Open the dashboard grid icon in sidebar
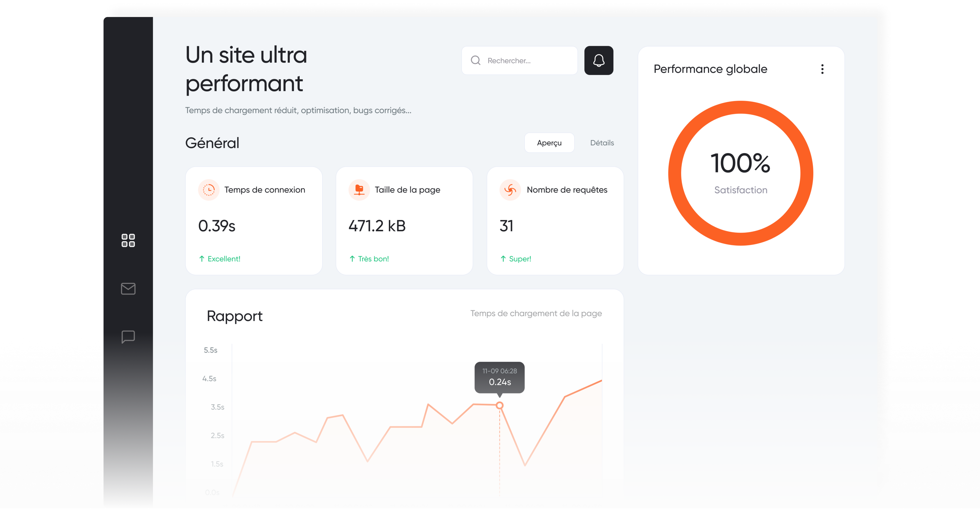This screenshot has height=510, width=980. click(128, 240)
